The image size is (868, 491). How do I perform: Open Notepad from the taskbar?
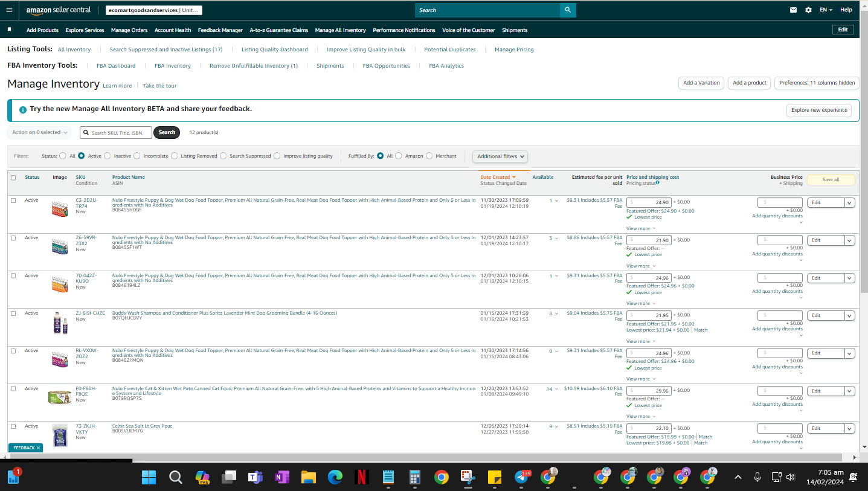pyautogui.click(x=388, y=478)
